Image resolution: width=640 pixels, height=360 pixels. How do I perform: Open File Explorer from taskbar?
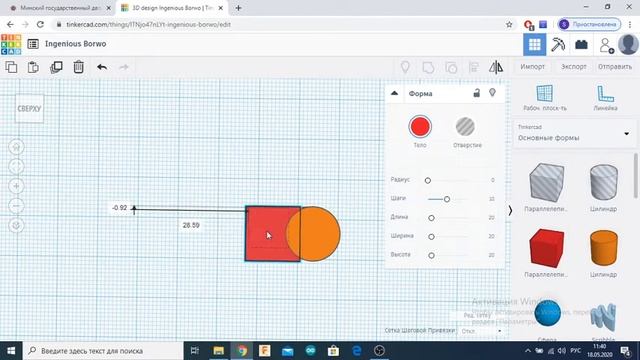(x=218, y=351)
